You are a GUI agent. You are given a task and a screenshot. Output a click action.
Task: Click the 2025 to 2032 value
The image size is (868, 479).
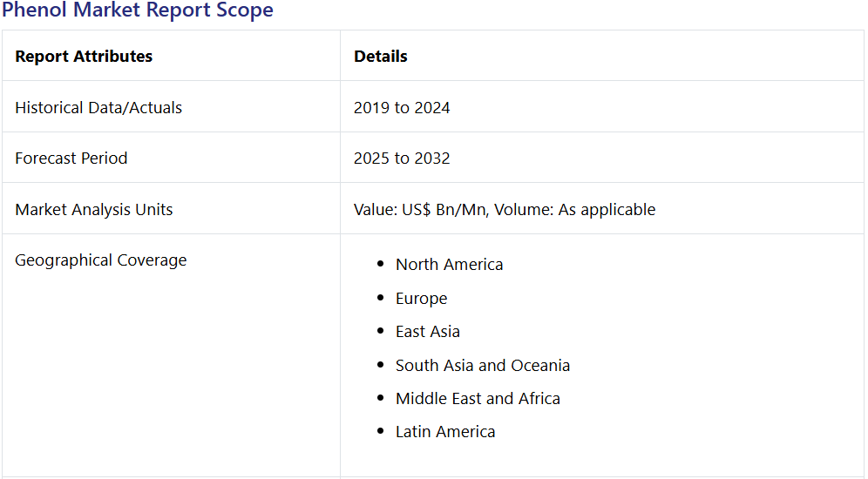(402, 159)
